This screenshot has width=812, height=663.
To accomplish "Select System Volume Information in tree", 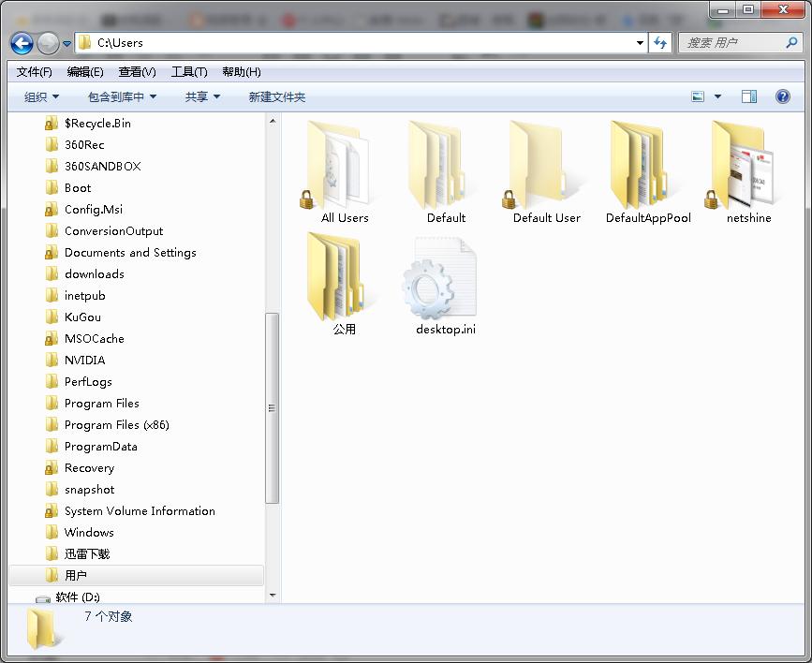I will pos(140,511).
